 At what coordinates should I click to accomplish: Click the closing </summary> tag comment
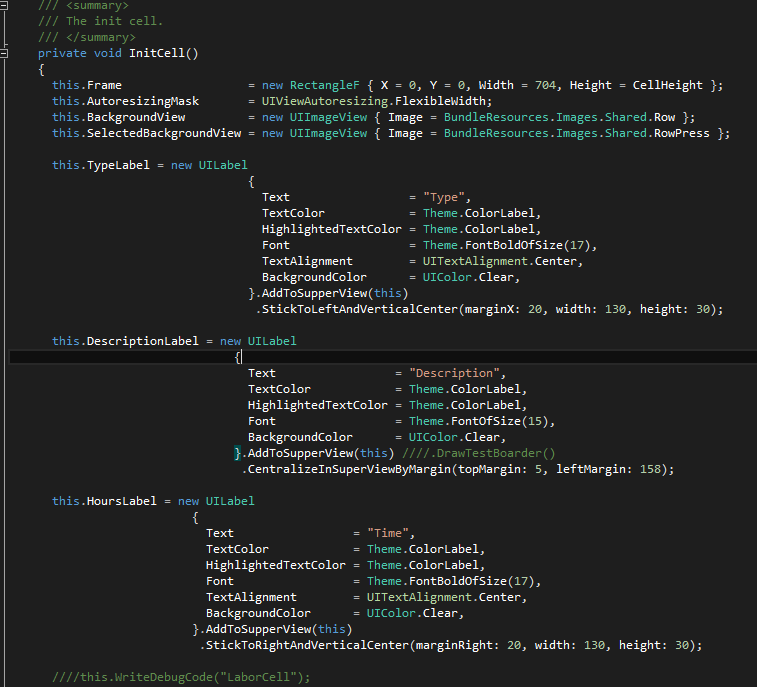[x=100, y=37]
